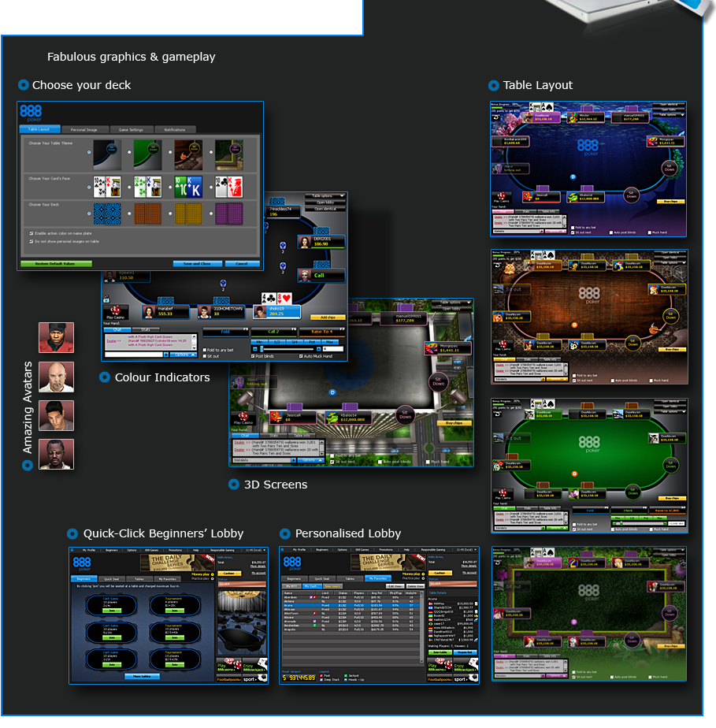Select the bald bearded avatar
716x728 pixels.
(56, 377)
